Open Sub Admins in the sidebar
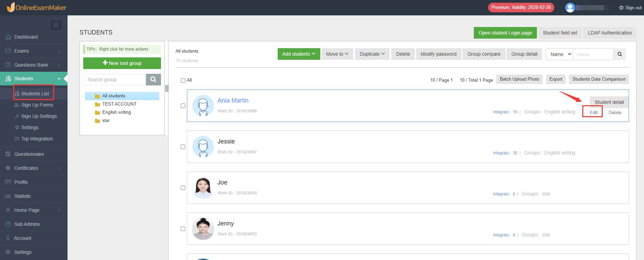The image size is (644, 260). click(34, 224)
